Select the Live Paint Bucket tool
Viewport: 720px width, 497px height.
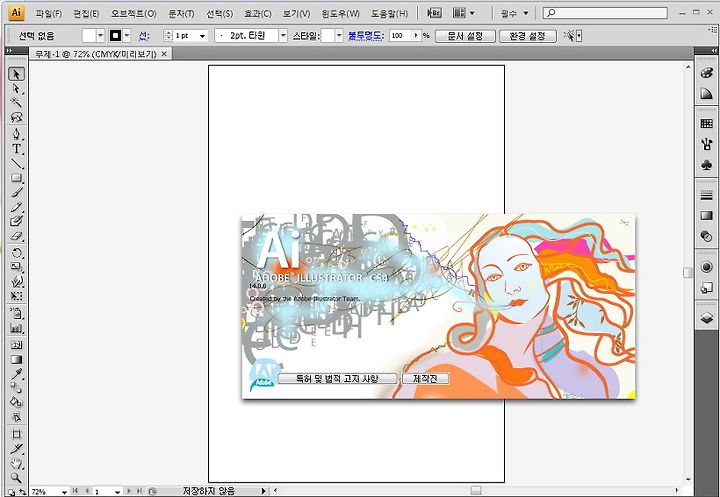click(x=16, y=402)
